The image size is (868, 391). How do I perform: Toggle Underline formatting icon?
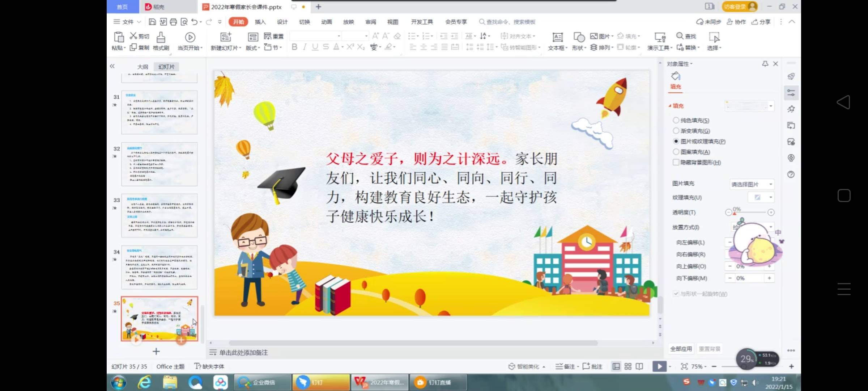pyautogui.click(x=315, y=47)
